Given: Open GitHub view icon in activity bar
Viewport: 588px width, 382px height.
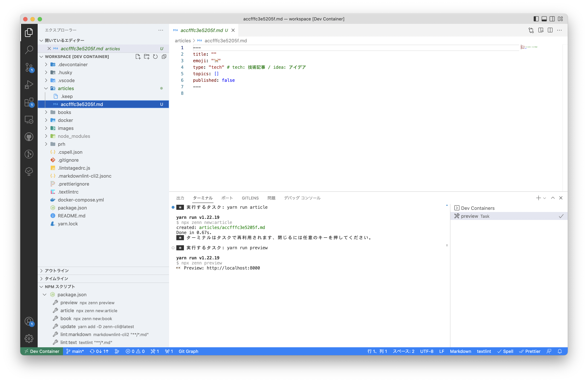Looking at the screenshot, I should tap(29, 137).
